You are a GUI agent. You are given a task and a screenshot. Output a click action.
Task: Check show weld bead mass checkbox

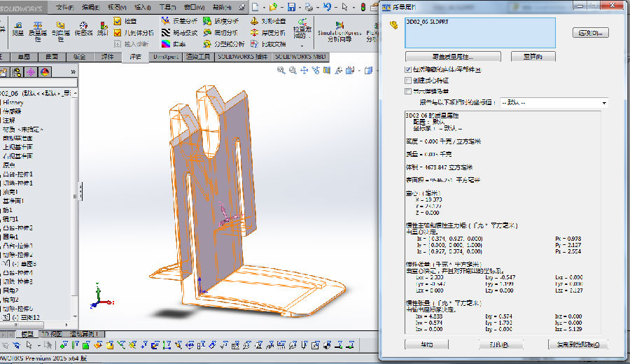click(x=408, y=91)
